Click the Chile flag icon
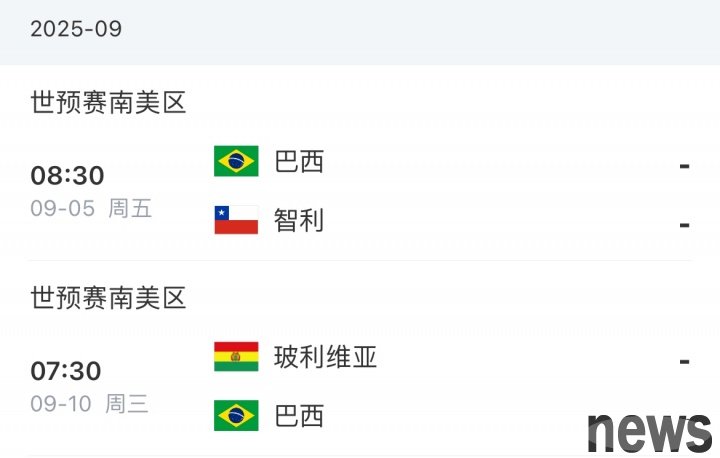The width and height of the screenshot is (720, 458). [x=236, y=220]
